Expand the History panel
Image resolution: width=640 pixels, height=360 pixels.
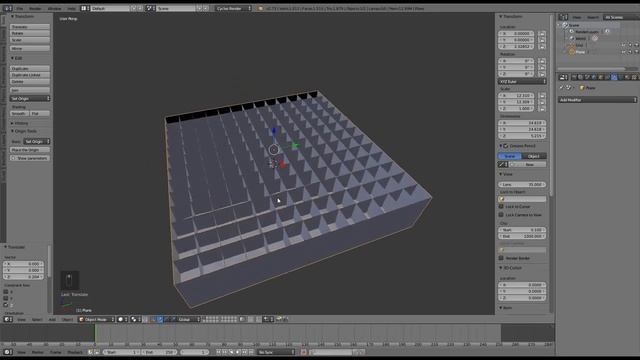tap(20, 123)
